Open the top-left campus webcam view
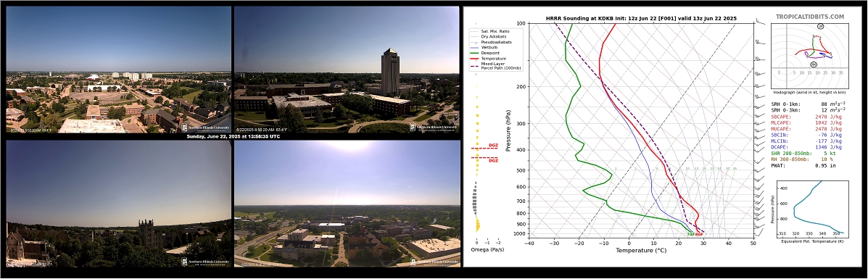The height and width of the screenshot is (279, 868). (118, 70)
